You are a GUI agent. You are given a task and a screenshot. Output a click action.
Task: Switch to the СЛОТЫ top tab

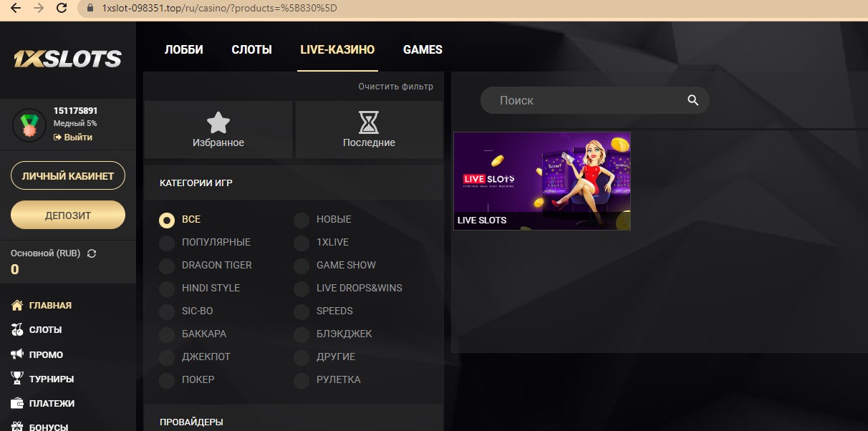tap(251, 49)
